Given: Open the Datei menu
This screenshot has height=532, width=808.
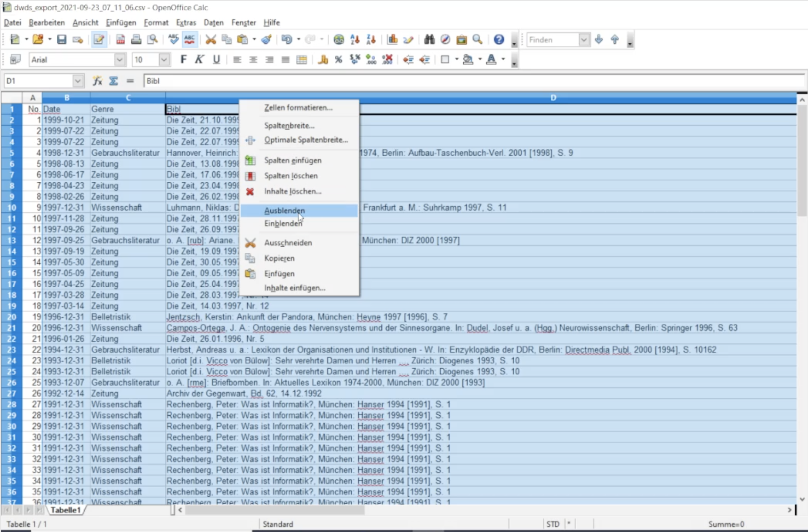Looking at the screenshot, I should click(13, 23).
